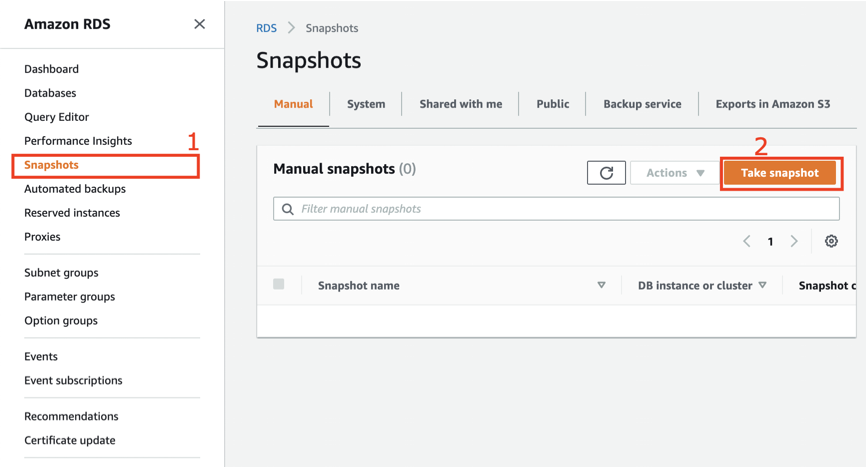Open Parameter groups in sidebar
The image size is (866, 467).
[x=69, y=297]
